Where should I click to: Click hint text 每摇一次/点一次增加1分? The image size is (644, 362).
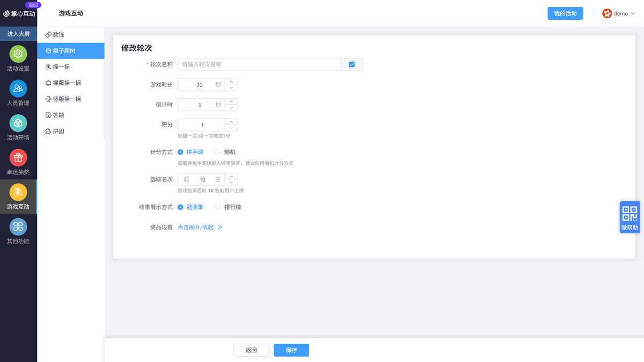point(204,136)
